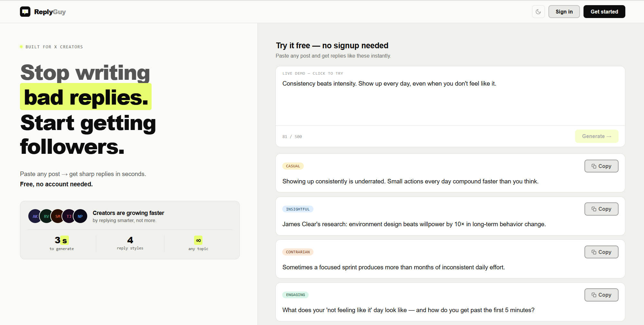Image resolution: width=644 pixels, height=325 pixels.
Task: Select the ENGAGING style tag
Action: click(x=295, y=295)
